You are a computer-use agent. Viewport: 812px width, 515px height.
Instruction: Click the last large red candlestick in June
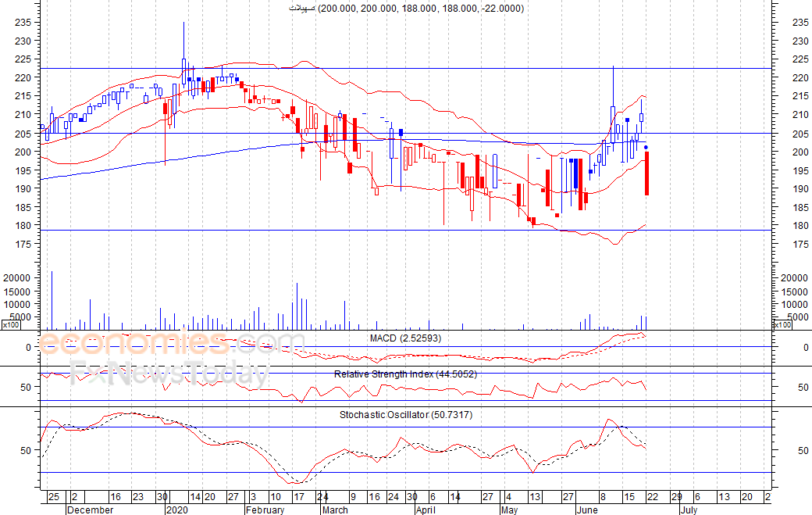pyautogui.click(x=646, y=173)
